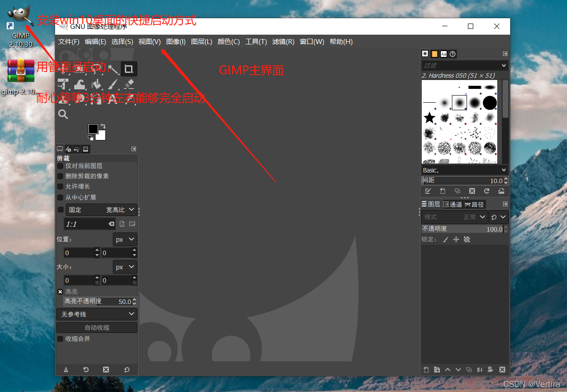Enable 仅对当前图层 checkbox
This screenshot has height=392, width=567.
pos(60,166)
